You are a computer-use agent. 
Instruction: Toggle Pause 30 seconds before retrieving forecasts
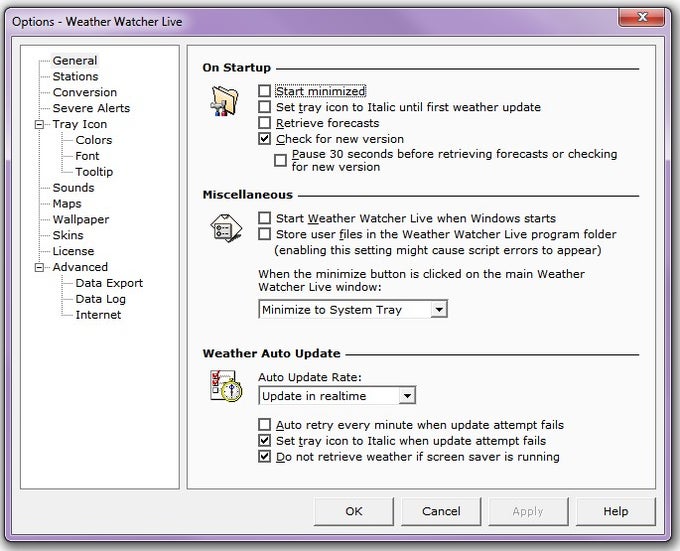[281, 160]
